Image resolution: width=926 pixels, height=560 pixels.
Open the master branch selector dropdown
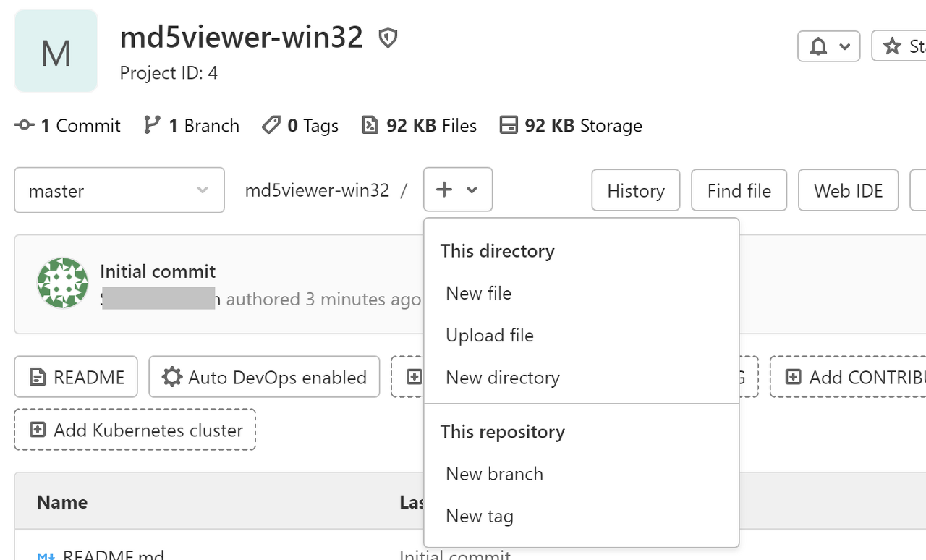pyautogui.click(x=119, y=190)
